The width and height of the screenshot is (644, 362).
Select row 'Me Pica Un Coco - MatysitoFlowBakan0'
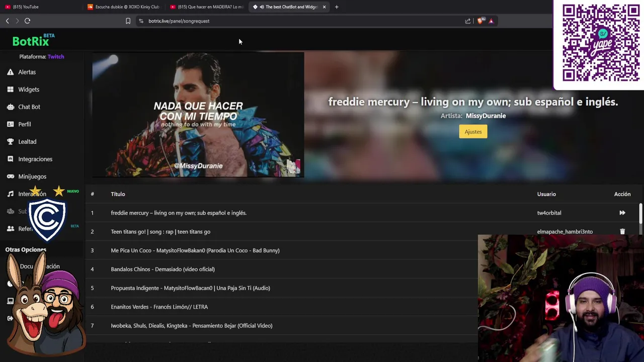click(x=195, y=250)
